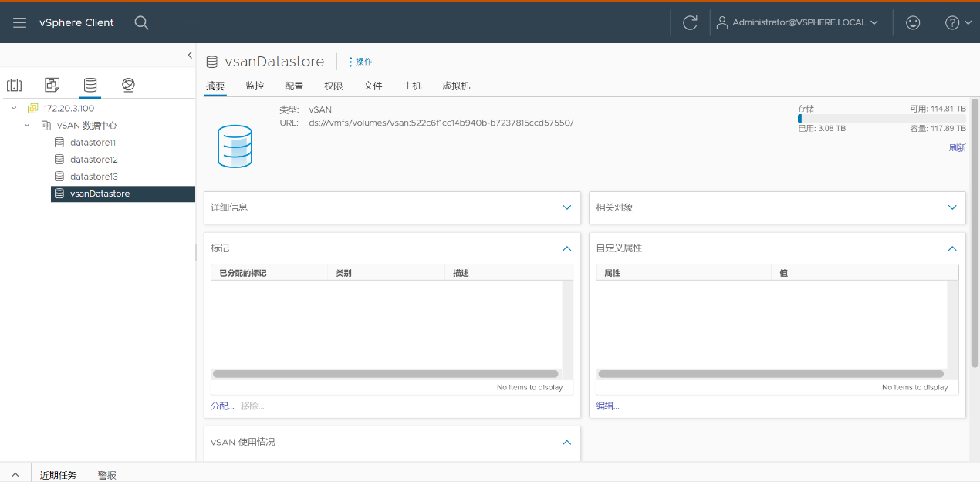Click the storage capacity usage bar
Viewport: 980px width, 485px height.
(881, 119)
